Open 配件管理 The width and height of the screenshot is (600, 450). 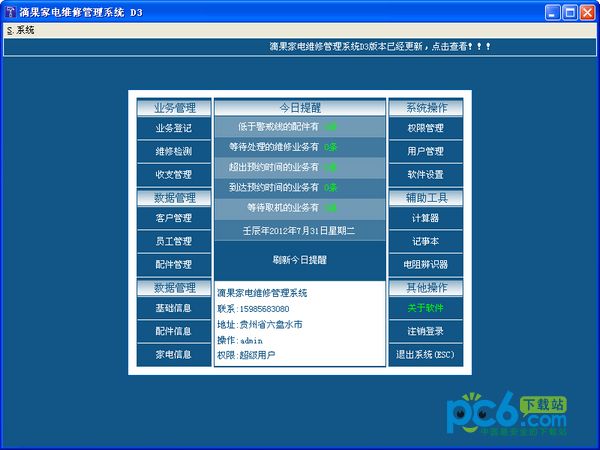(174, 264)
